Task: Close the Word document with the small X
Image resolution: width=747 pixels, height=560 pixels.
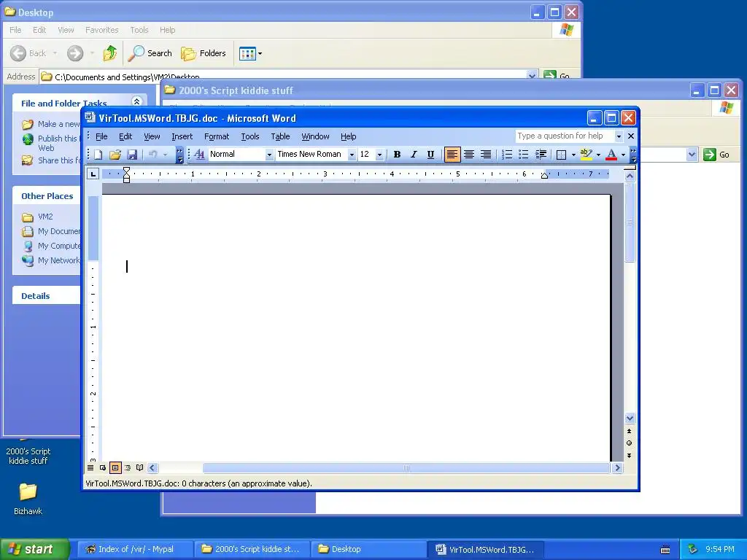Action: 631,136
